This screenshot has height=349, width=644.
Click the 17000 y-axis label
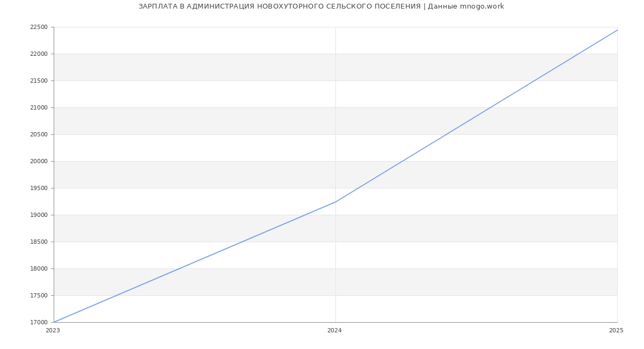tap(39, 322)
